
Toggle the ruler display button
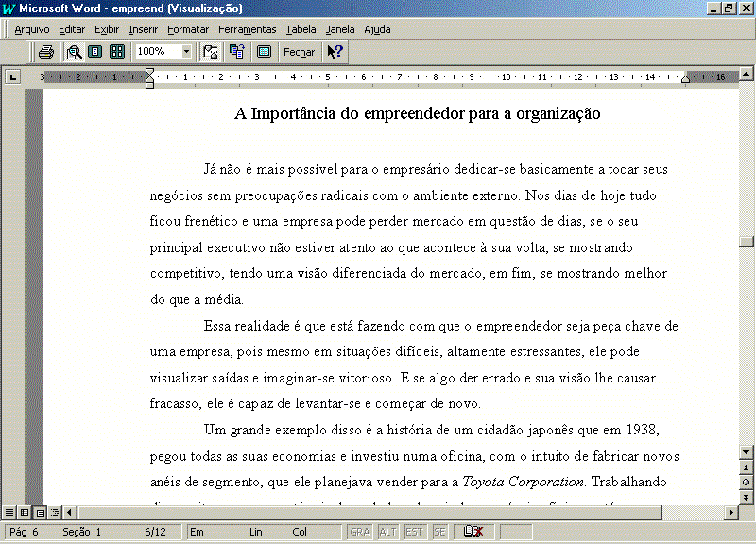(211, 52)
